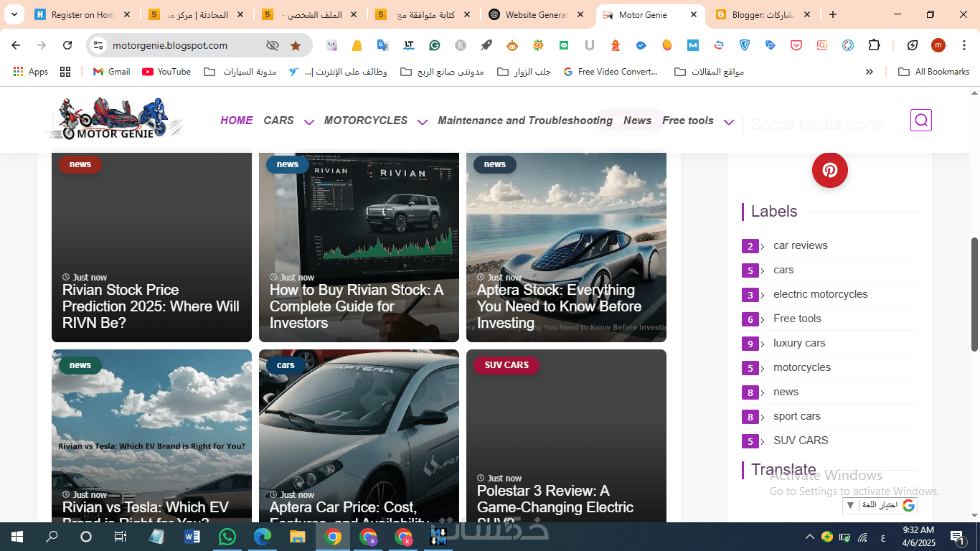Click the SUV CARS badge on Polestar card
The image size is (980, 551).
506,365
